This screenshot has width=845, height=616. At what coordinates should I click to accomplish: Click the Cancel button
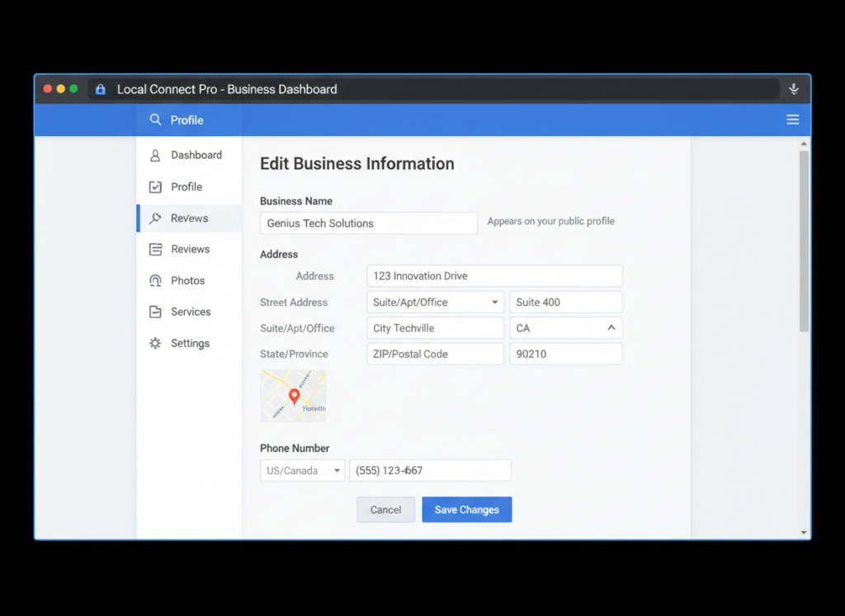pos(385,510)
